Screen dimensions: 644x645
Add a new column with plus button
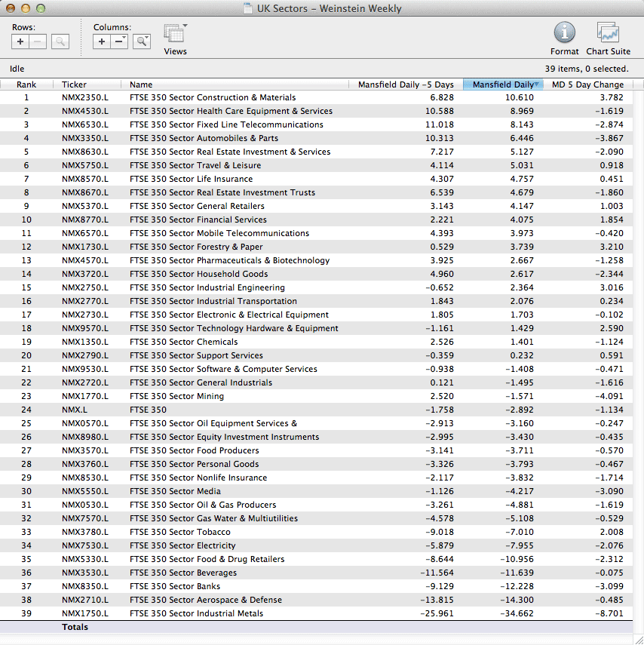[102, 41]
